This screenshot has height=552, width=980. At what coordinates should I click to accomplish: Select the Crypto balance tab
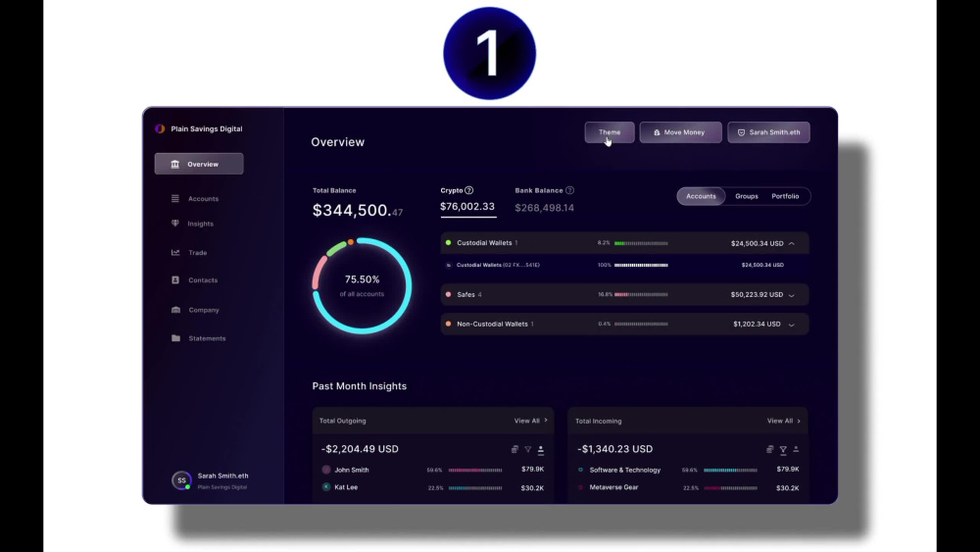coord(467,200)
